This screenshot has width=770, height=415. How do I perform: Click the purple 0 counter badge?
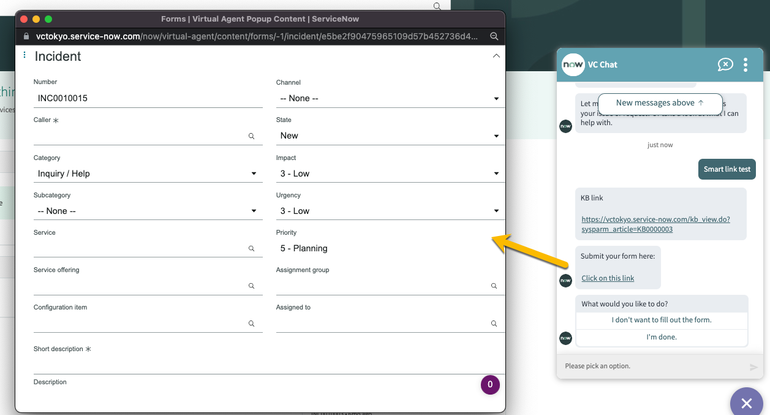[490, 385]
